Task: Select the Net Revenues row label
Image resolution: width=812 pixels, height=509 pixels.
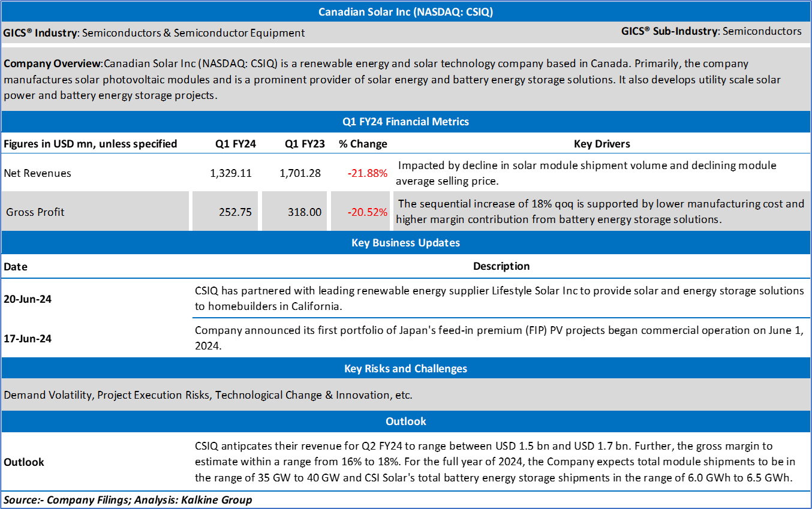Action: (37, 173)
